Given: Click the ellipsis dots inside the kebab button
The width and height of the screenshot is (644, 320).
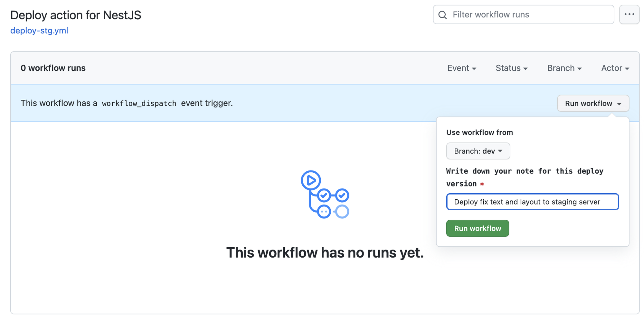Looking at the screenshot, I should pos(630,14).
